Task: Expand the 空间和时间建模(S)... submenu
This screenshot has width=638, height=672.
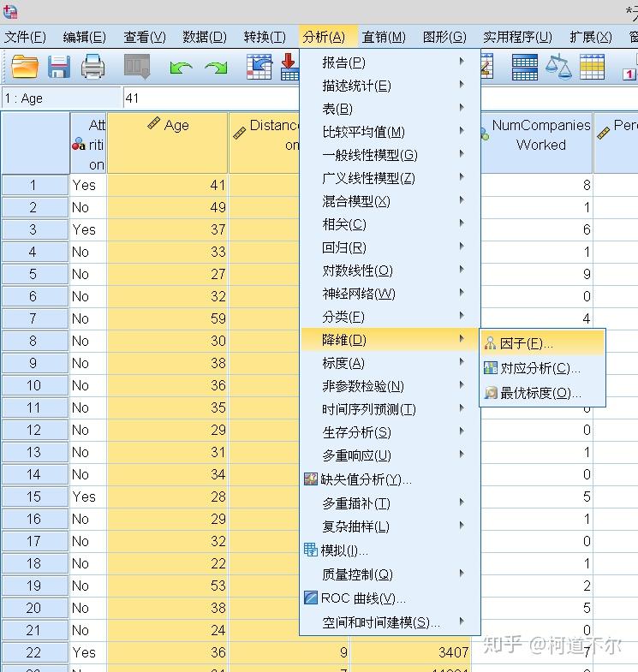Action: coord(390,622)
